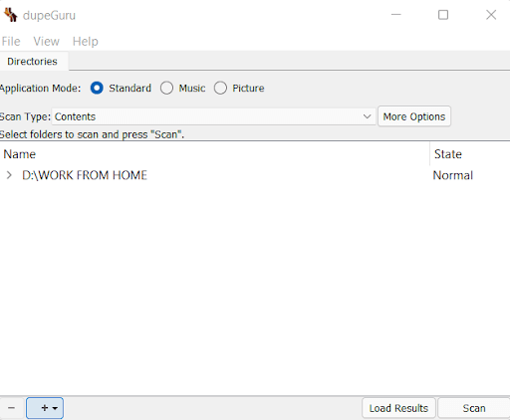The height and width of the screenshot is (420, 510).
Task: Start scanning with the Scan button
Action: 474,408
